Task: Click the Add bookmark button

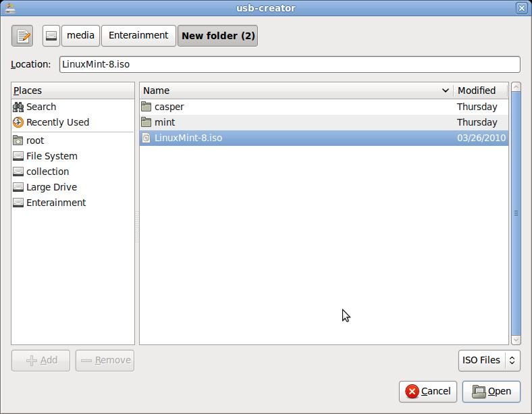Action: (x=41, y=361)
